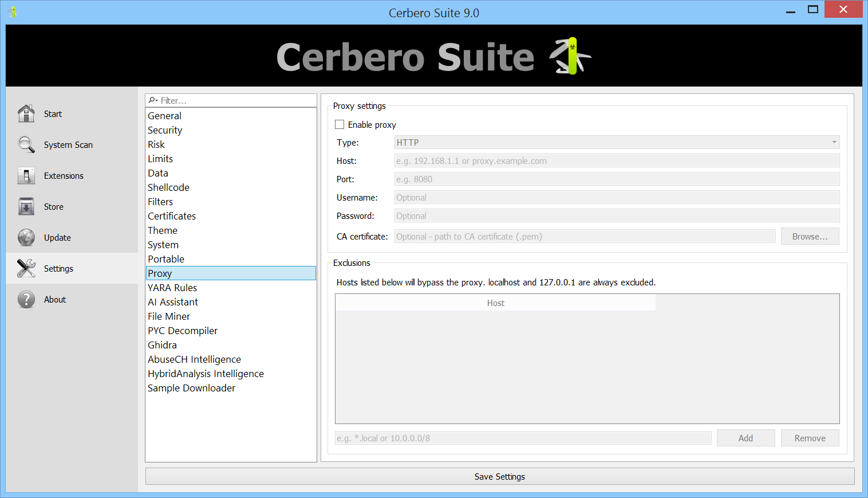Open Theme settings category
The width and height of the screenshot is (868, 498).
pos(231,230)
